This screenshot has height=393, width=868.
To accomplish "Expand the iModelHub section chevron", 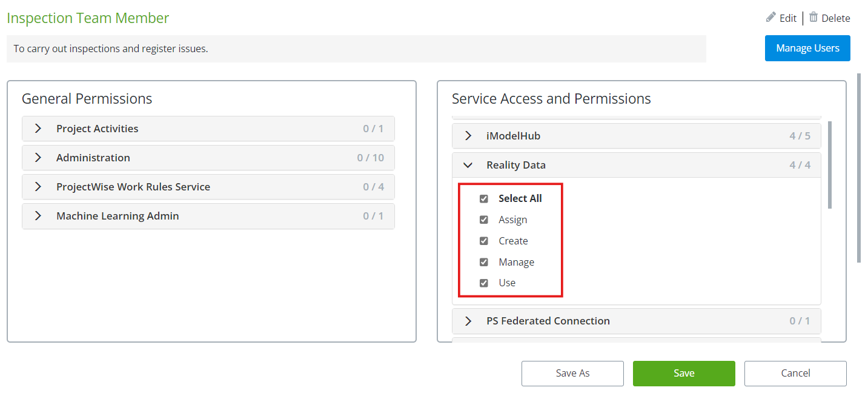I will 468,136.
